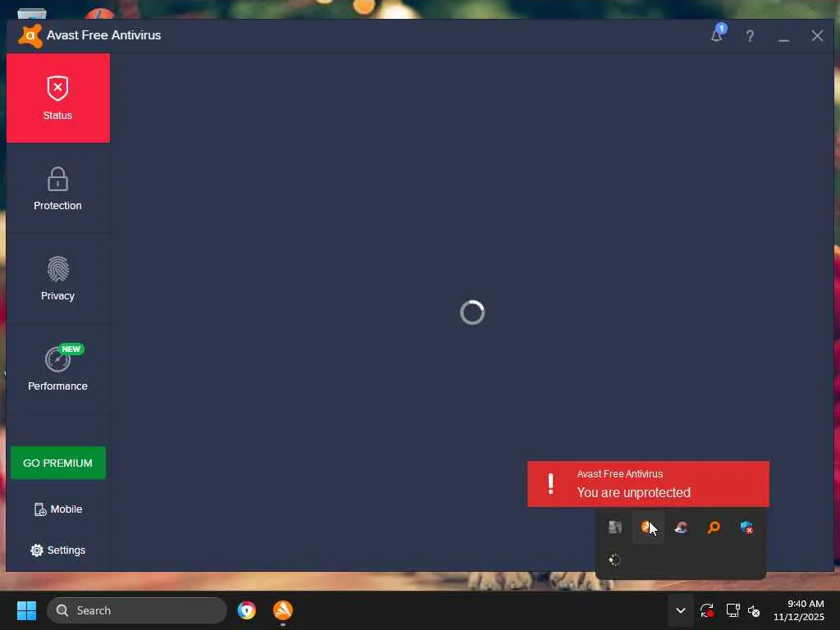The image size is (840, 630).
Task: Open network status tray icon
Action: [733, 610]
